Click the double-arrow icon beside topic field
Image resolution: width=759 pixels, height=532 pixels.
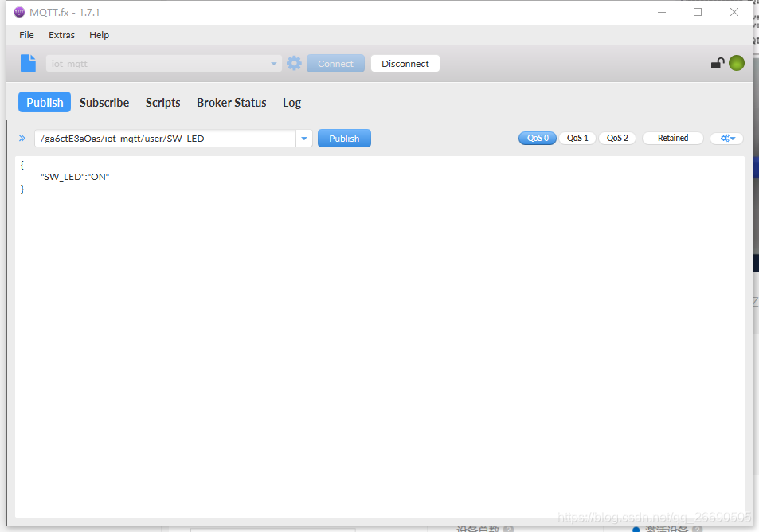tap(22, 139)
